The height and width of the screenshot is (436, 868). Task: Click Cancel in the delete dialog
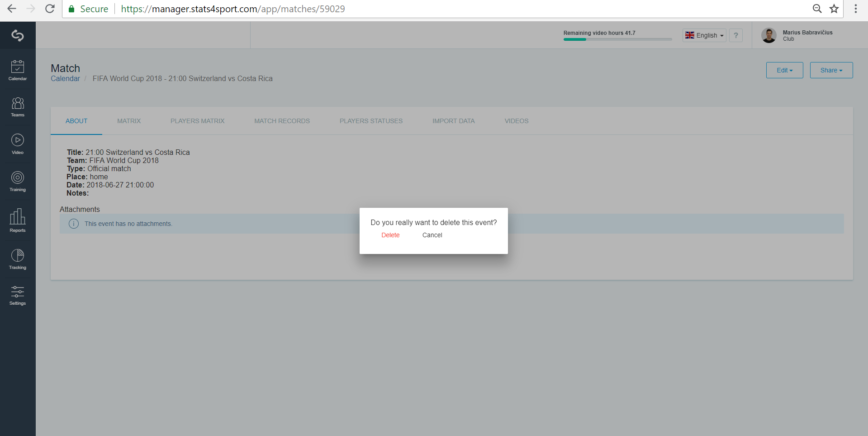(432, 235)
